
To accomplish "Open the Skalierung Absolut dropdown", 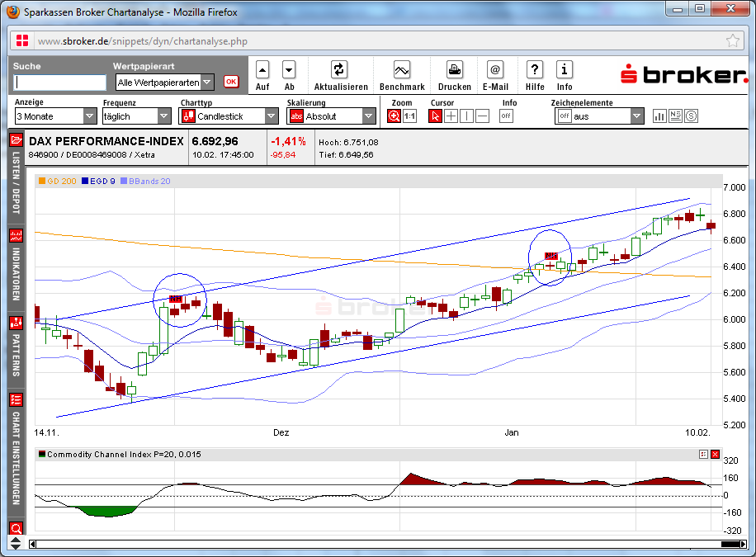I will [x=331, y=116].
